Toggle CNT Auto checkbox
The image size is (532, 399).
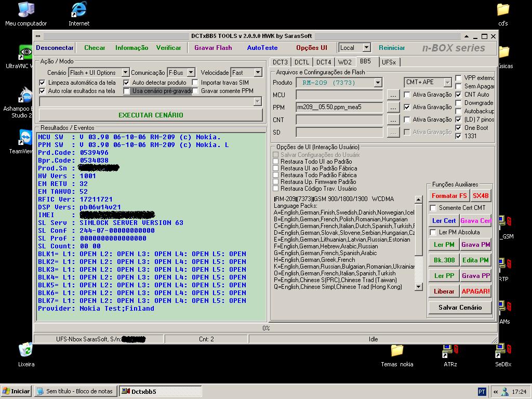458,95
